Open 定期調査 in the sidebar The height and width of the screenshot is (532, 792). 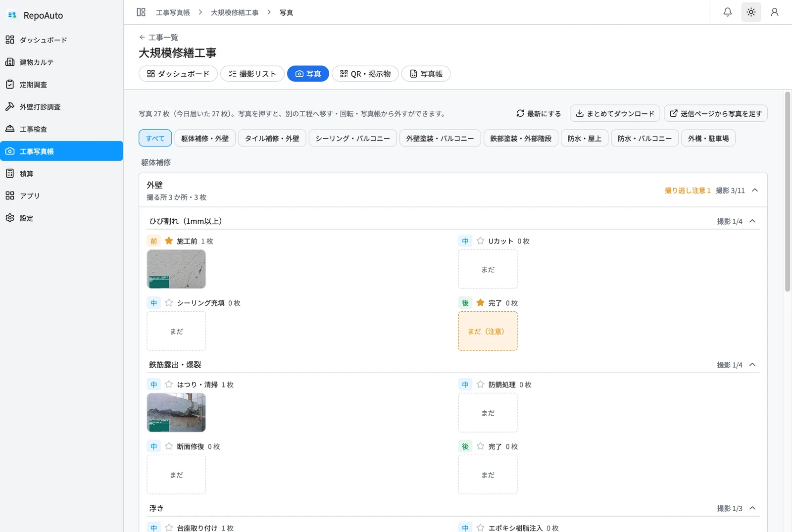pyautogui.click(x=61, y=84)
